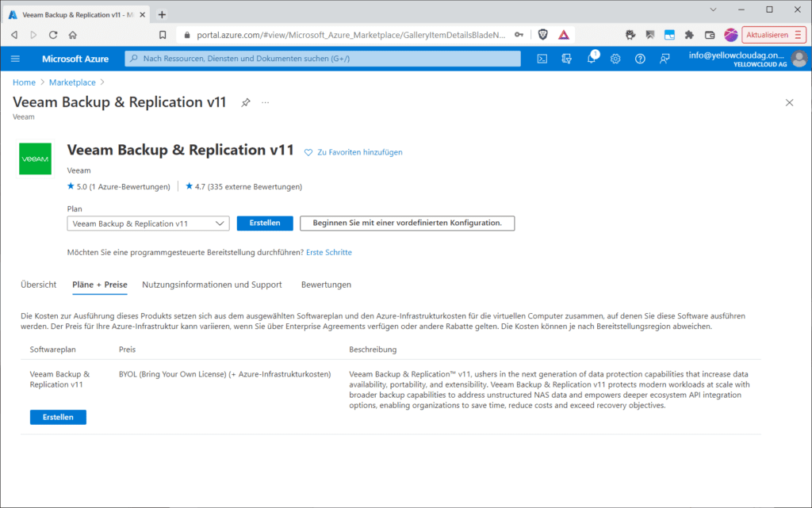Click the heart favorite icon
812x508 pixels.
(308, 153)
